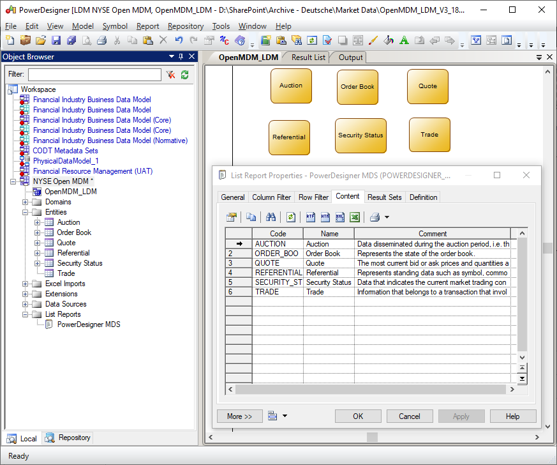The height and width of the screenshot is (465, 557).
Task: Collapse the Entities folder
Action: 25,212
